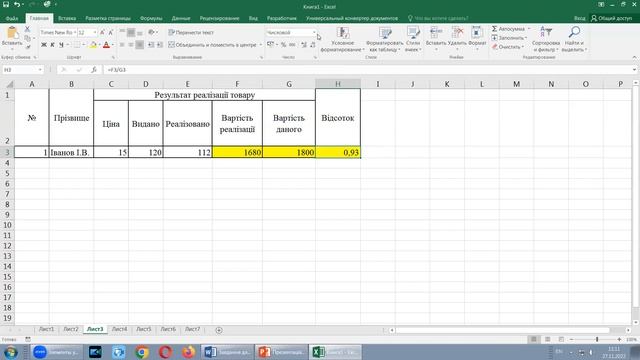Viewport: 640px width, 360px height.
Task: Expand the Merge & Center dropdown arrow
Action: (260, 45)
